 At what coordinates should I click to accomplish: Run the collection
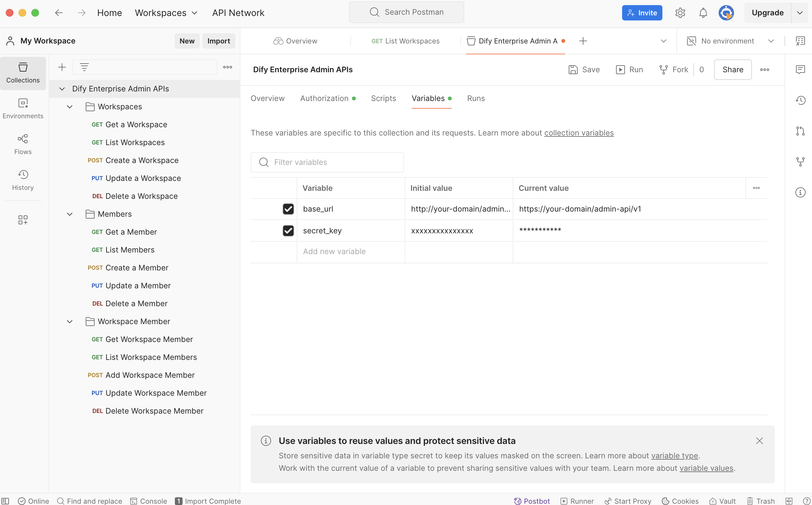click(x=629, y=69)
